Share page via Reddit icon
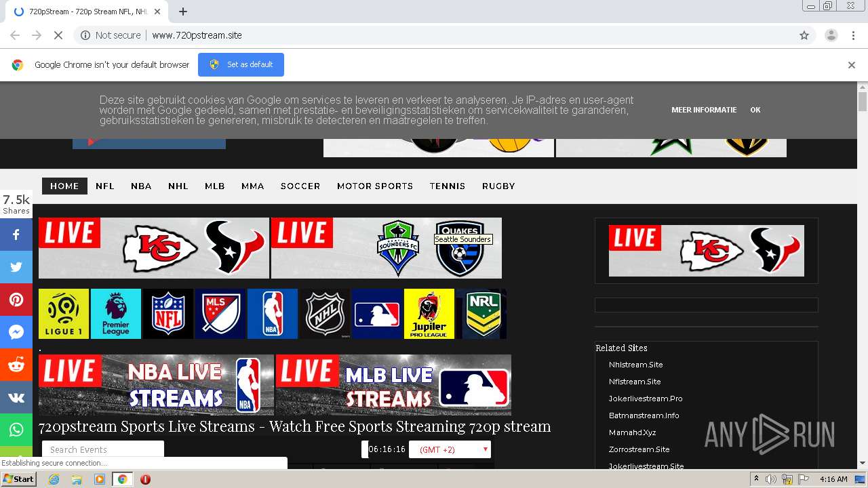Viewport: 868px width, 488px height. click(x=16, y=365)
